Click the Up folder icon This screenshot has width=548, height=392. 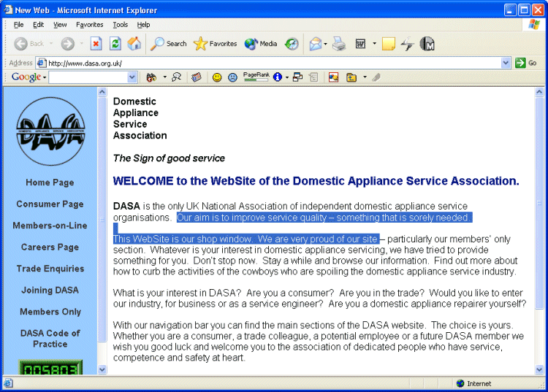[x=351, y=77]
